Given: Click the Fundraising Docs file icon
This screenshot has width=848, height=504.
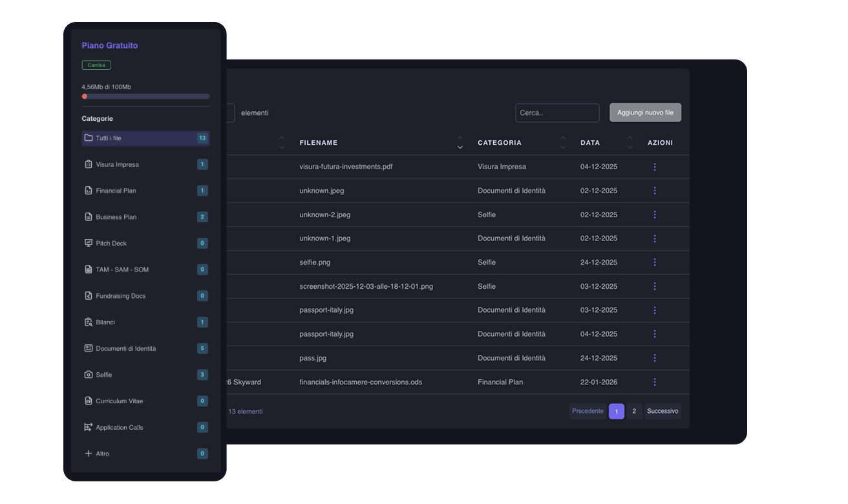Looking at the screenshot, I should tap(89, 295).
